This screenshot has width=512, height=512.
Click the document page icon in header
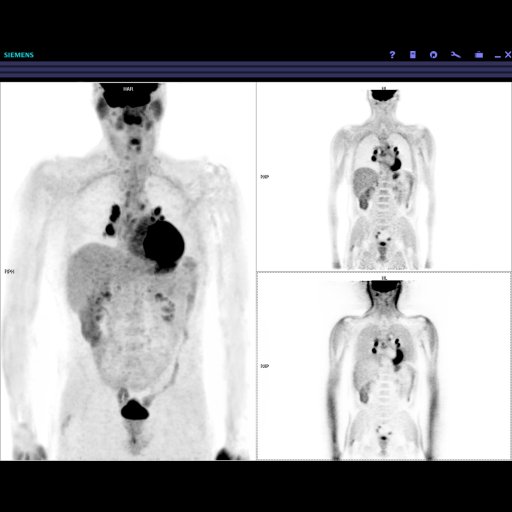pyautogui.click(x=413, y=55)
